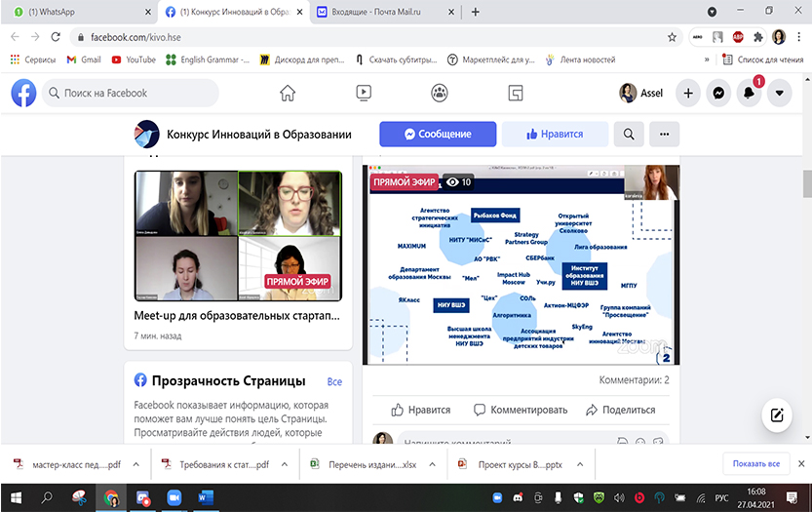Expand options for мастер-класс pdf download
812x512 pixels.
pos(135,464)
